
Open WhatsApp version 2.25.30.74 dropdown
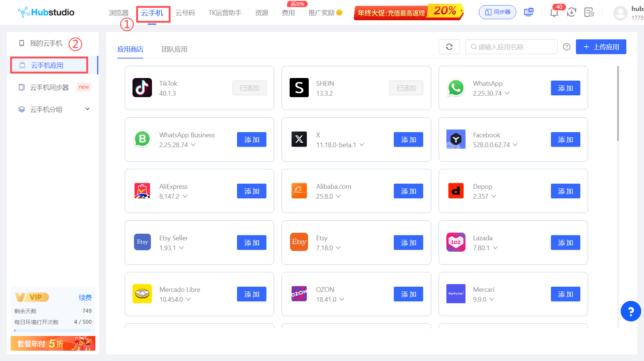click(x=507, y=93)
